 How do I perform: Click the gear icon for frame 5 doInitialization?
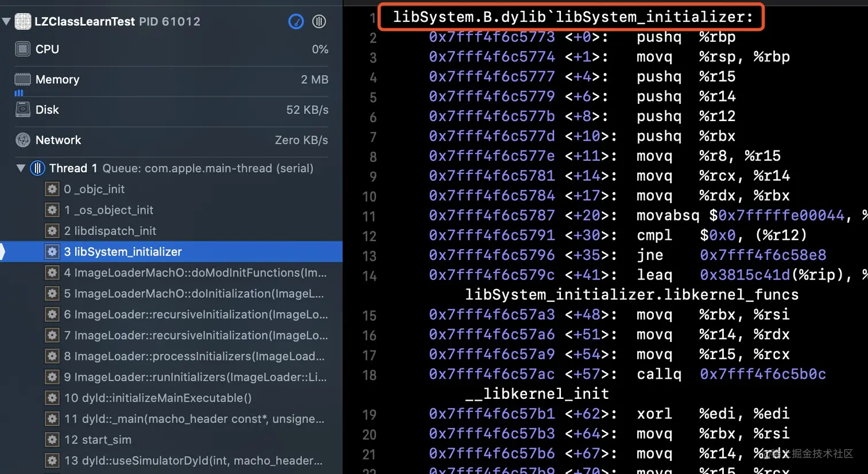[52, 293]
